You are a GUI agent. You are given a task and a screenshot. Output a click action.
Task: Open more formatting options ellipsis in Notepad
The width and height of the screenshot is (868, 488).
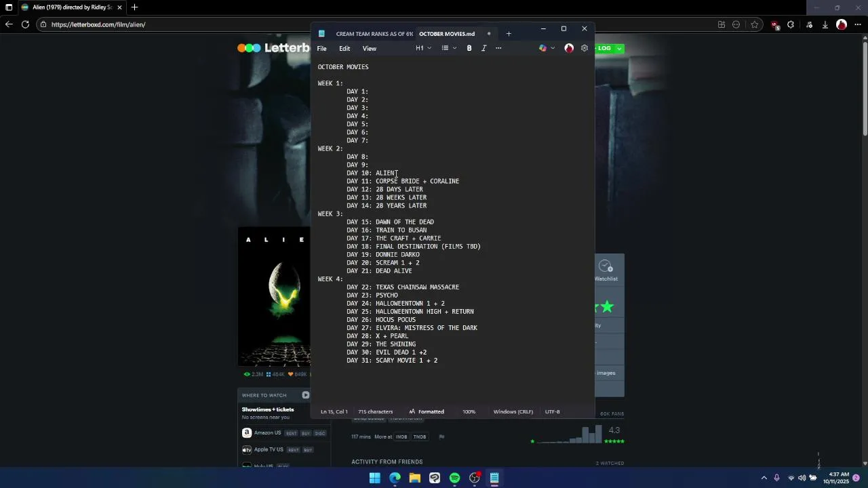tap(498, 48)
